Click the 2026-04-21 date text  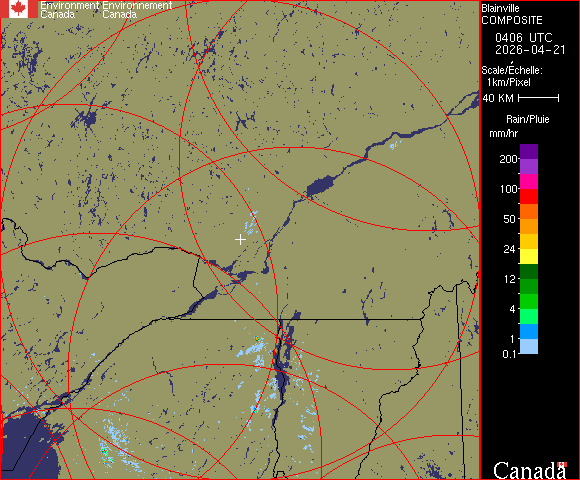[x=530, y=50]
